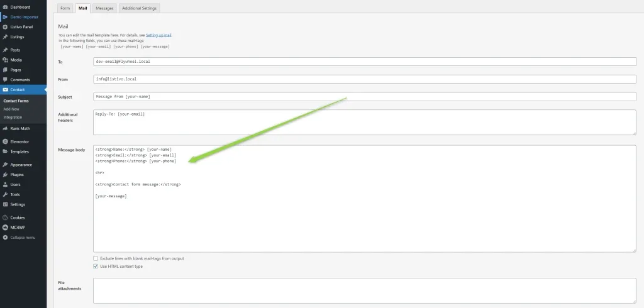Screen dimensions: 644x308
Task: Click the Plugins plug icon
Action: point(5,175)
